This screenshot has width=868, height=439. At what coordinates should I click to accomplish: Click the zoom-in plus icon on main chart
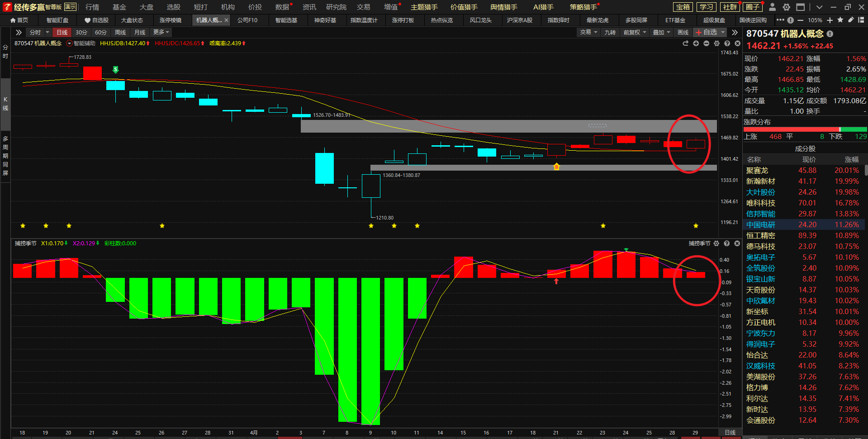pyautogui.click(x=696, y=43)
